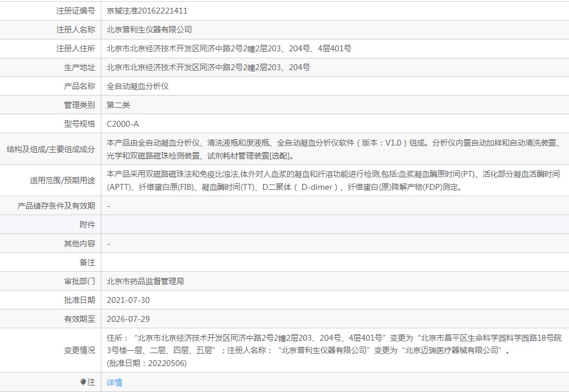Image resolution: width=569 pixels, height=392 pixels.
Task: Select the text (批准日期：20220506)
Action: tap(147, 363)
